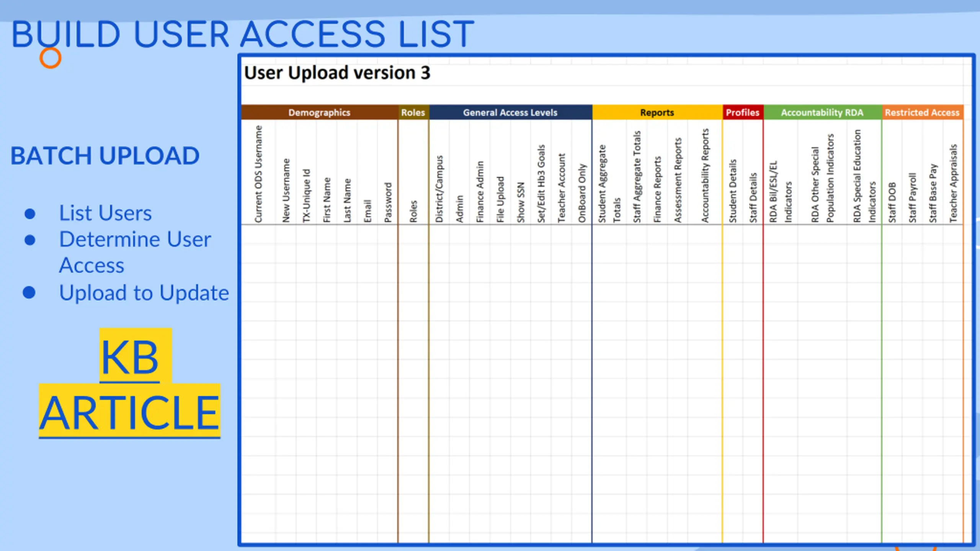This screenshot has height=551, width=980.
Task: Click the Current ODS Username column
Action: tap(258, 174)
